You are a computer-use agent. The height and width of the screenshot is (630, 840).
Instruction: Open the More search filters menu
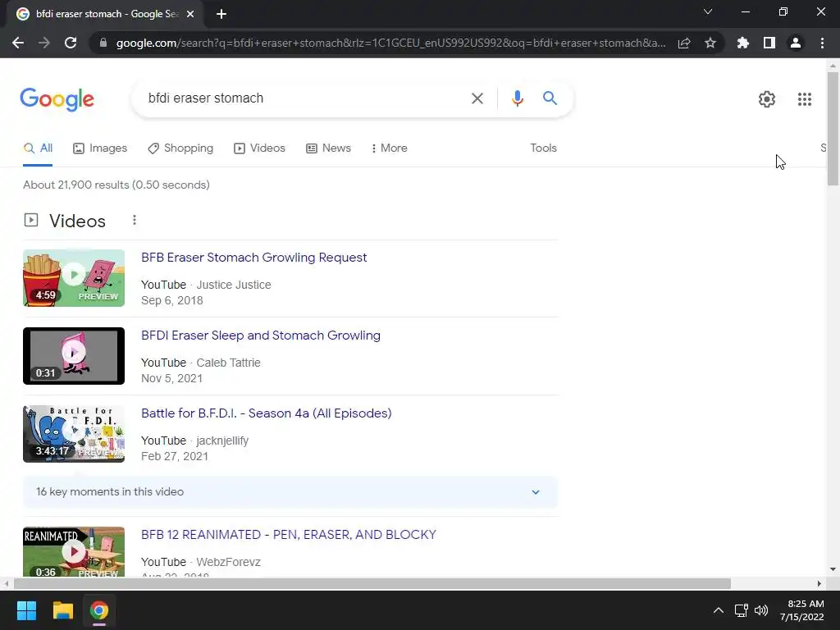[390, 148]
